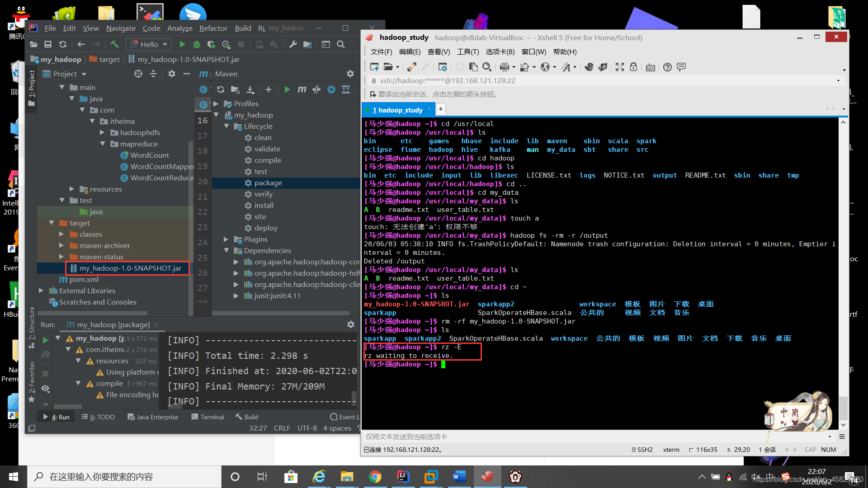Click the green Run button in IntelliJ toolbar
The height and width of the screenshot is (488, 868).
[x=182, y=44]
